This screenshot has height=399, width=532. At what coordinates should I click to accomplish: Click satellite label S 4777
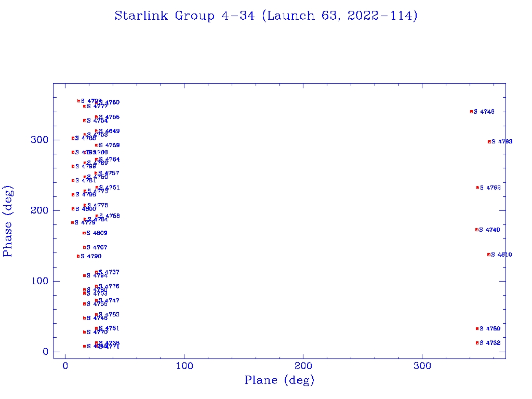coord(97,106)
